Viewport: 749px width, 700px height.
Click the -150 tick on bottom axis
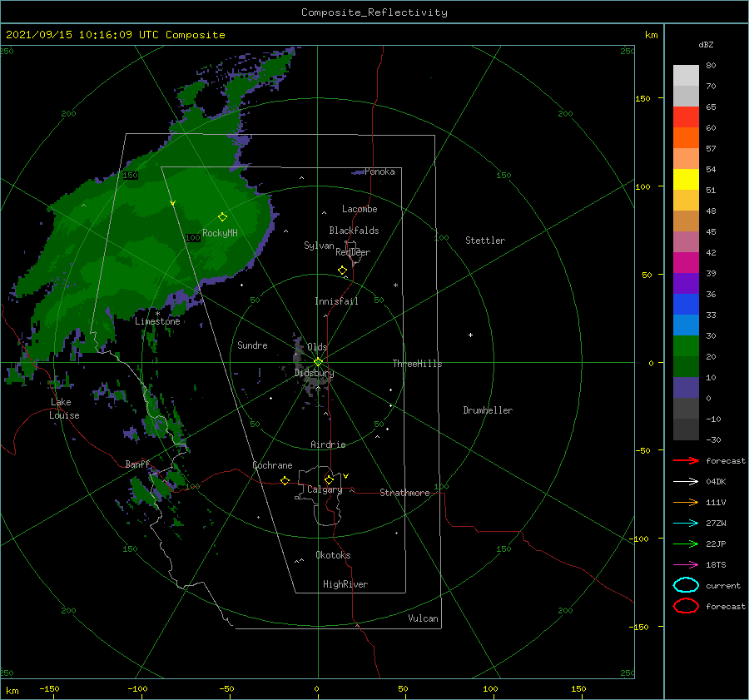[49, 688]
